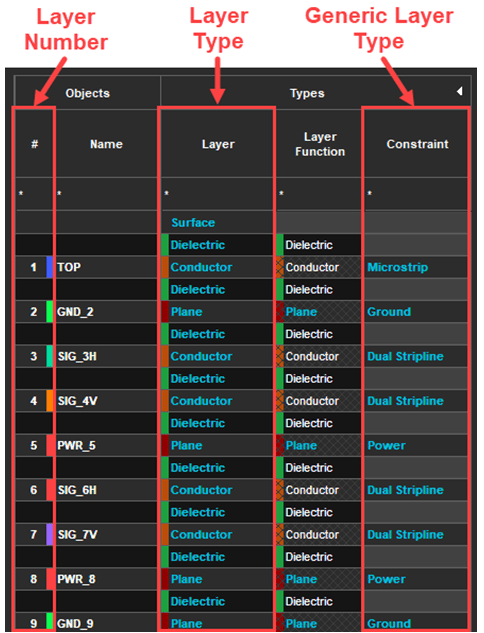This screenshot has width=484, height=633.
Task: Click the Plane layer type for GND_2
Action: [x=218, y=311]
